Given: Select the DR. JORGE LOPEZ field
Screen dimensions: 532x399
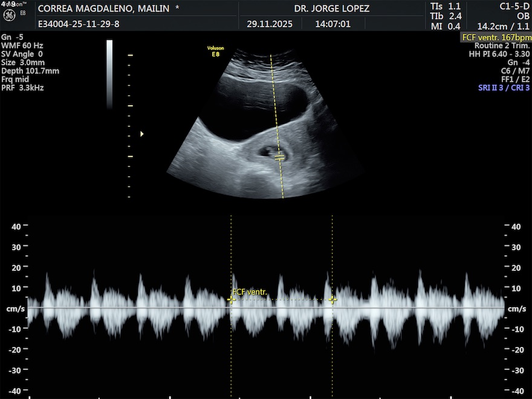Looking at the screenshot, I should point(331,8).
